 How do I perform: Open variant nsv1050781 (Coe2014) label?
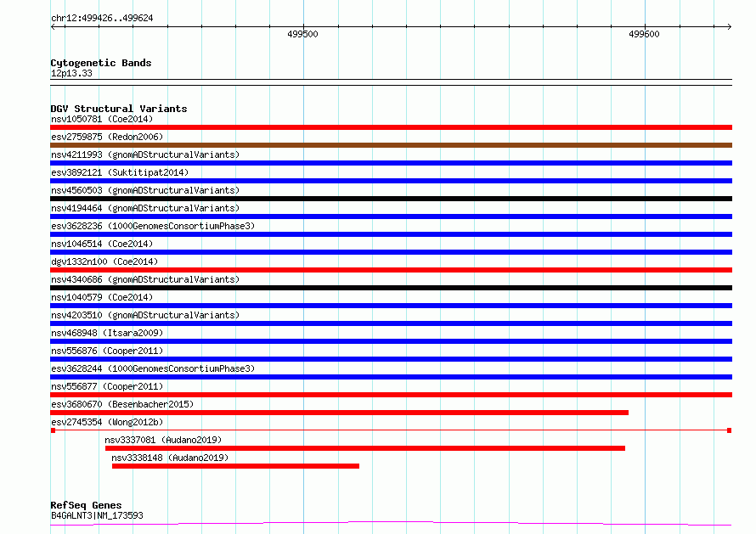click(102, 119)
